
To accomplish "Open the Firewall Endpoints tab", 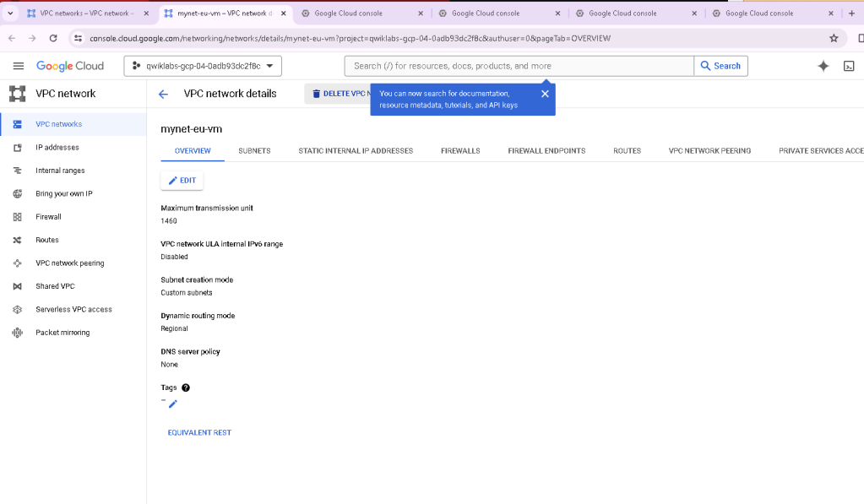I will point(546,151).
